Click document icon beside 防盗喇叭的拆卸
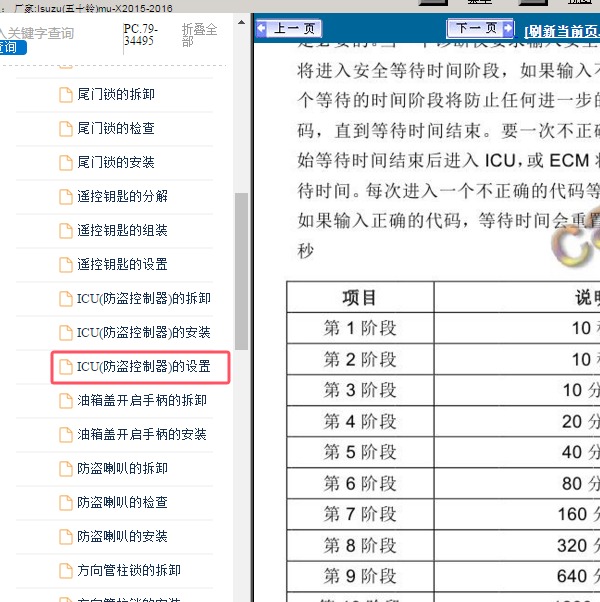 (x=66, y=469)
